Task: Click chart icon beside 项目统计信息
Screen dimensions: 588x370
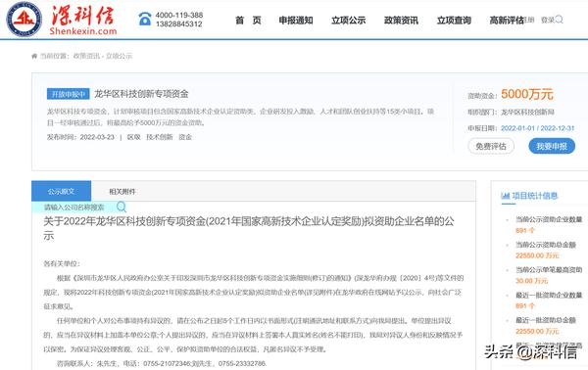Action: pos(505,196)
